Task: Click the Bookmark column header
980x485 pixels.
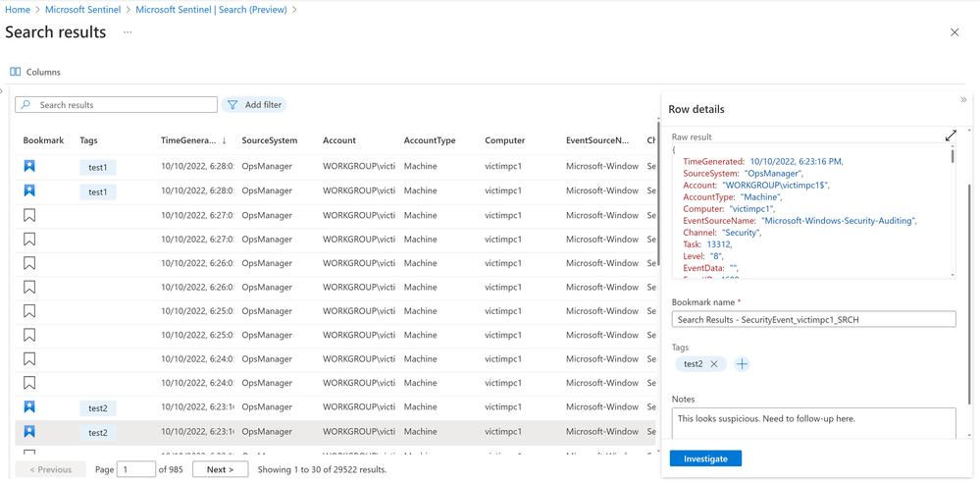Action: 43,140
